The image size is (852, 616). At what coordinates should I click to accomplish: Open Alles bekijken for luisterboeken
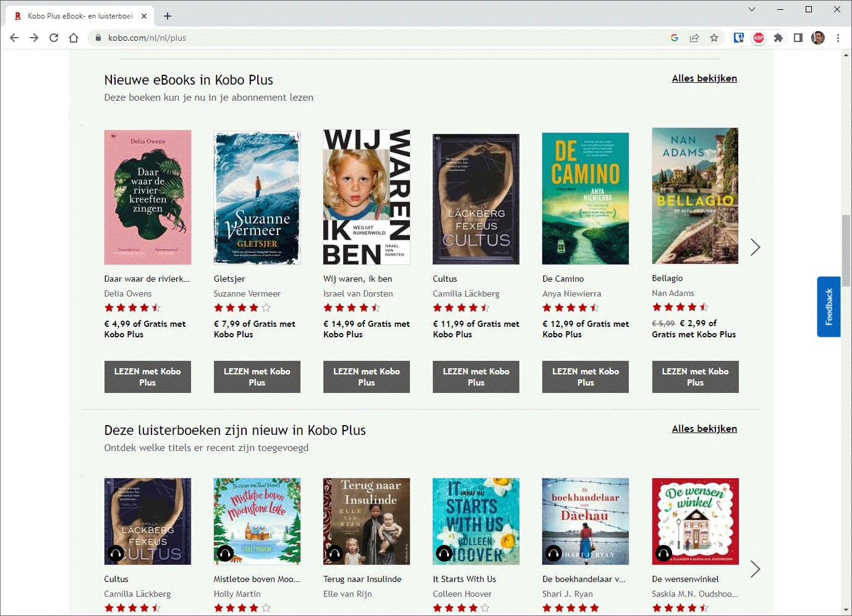pyautogui.click(x=704, y=429)
